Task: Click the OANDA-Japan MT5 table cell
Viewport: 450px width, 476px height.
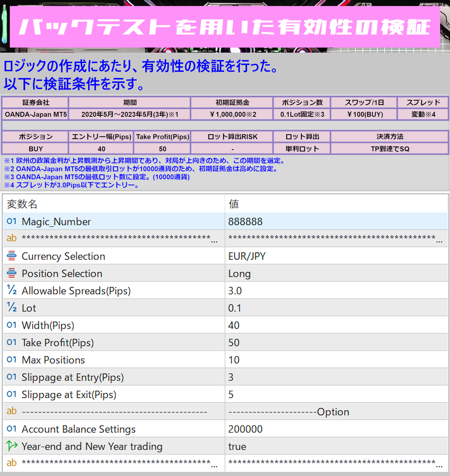Action: click(36, 114)
